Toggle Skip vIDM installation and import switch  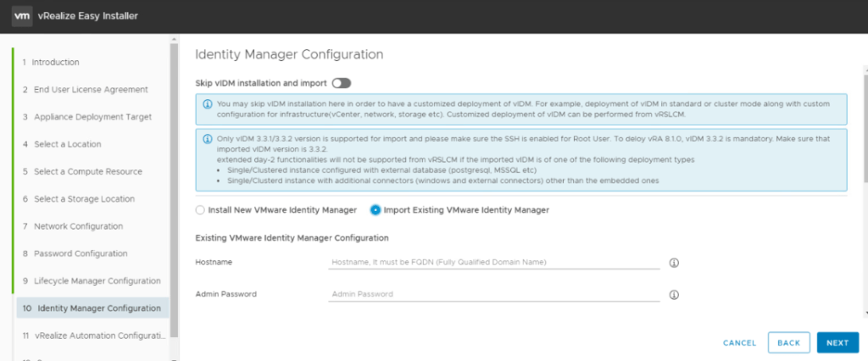click(342, 83)
